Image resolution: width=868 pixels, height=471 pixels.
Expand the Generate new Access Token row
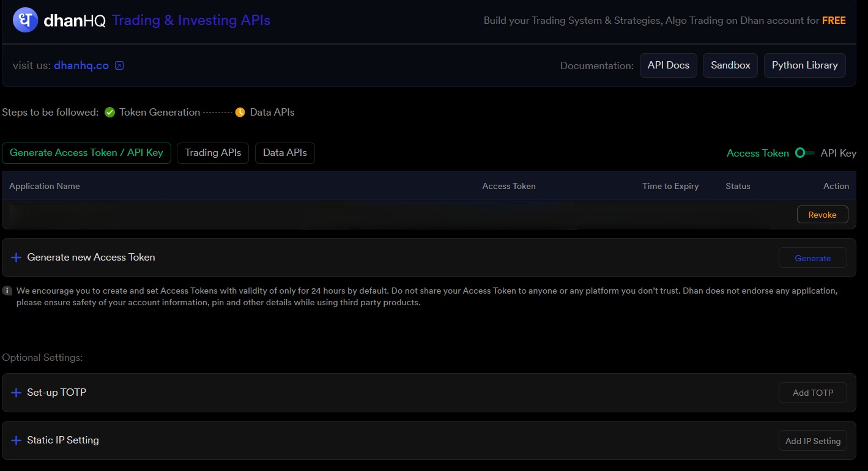91,258
